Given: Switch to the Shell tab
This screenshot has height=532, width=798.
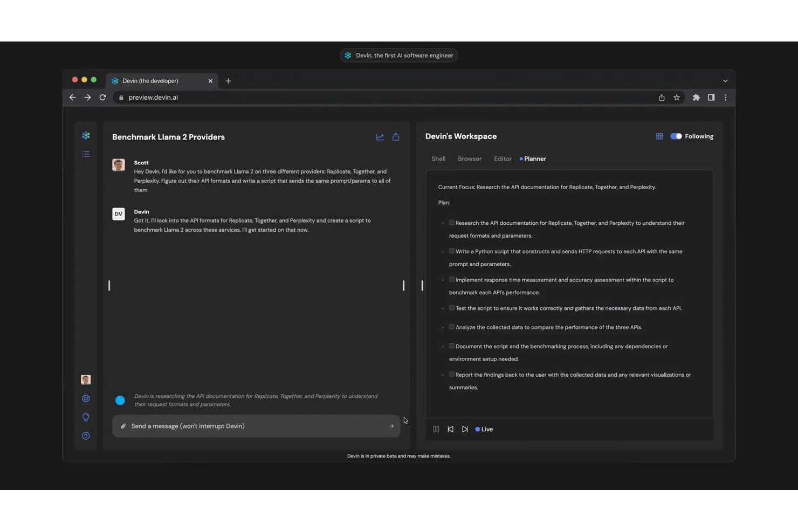Looking at the screenshot, I should pyautogui.click(x=438, y=159).
